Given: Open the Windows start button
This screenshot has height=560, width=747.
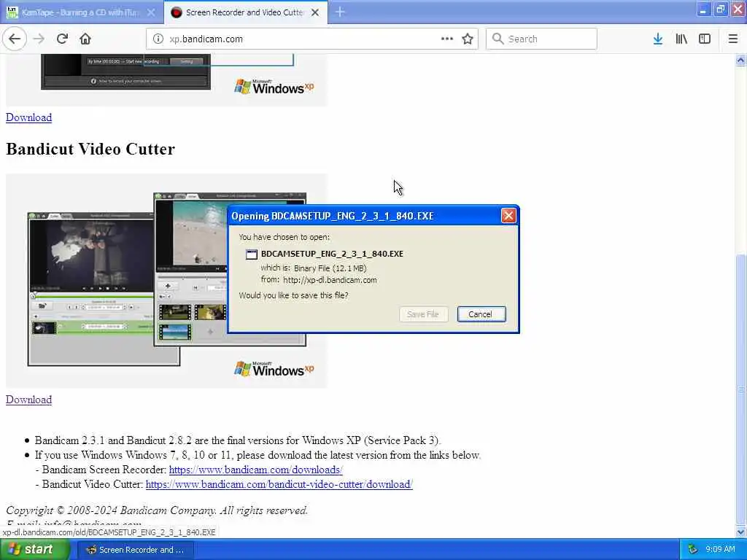Looking at the screenshot, I should pyautogui.click(x=34, y=550).
